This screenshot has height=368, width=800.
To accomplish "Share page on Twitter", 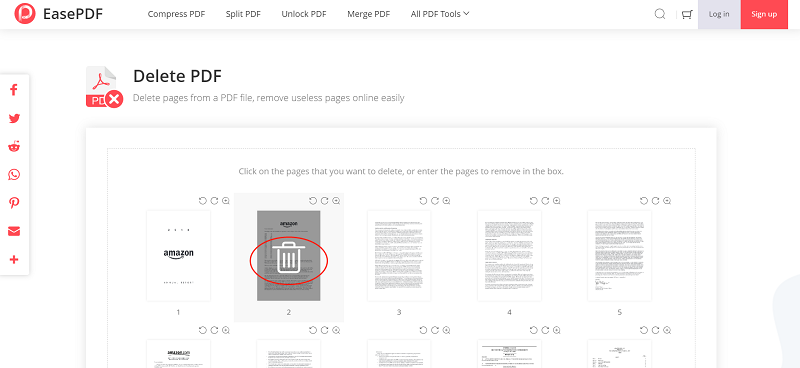I will click(x=14, y=118).
